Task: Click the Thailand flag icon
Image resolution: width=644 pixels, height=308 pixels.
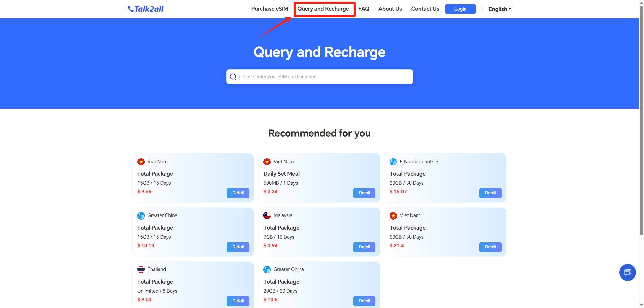Action: [x=141, y=269]
